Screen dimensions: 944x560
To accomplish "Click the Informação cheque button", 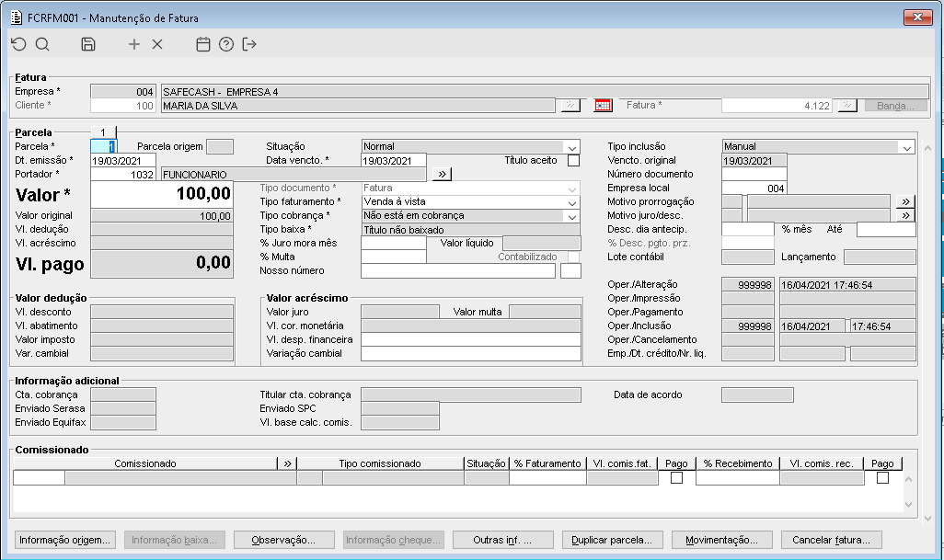I will click(393, 540).
